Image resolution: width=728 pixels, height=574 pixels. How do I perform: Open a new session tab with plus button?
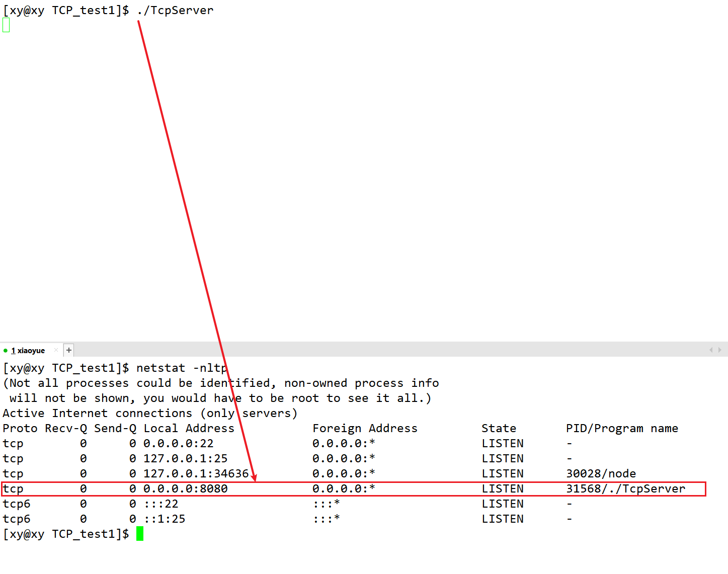click(x=69, y=350)
